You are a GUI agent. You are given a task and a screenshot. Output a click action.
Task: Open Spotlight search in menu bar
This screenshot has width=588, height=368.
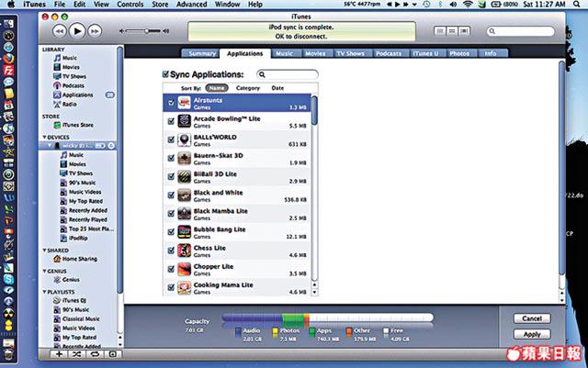576,5
